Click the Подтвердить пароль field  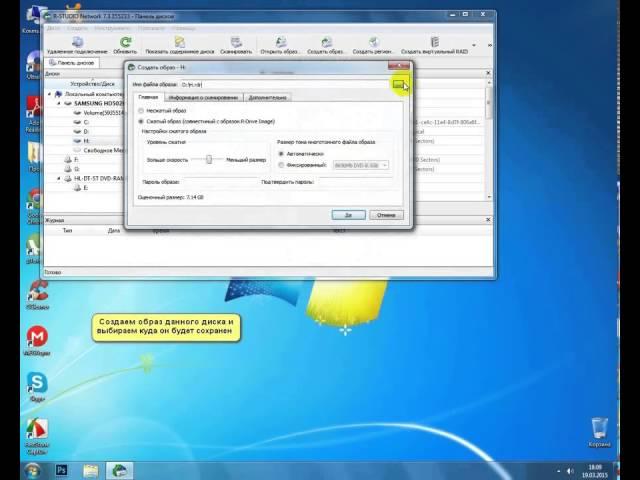pyautogui.click(x=355, y=182)
